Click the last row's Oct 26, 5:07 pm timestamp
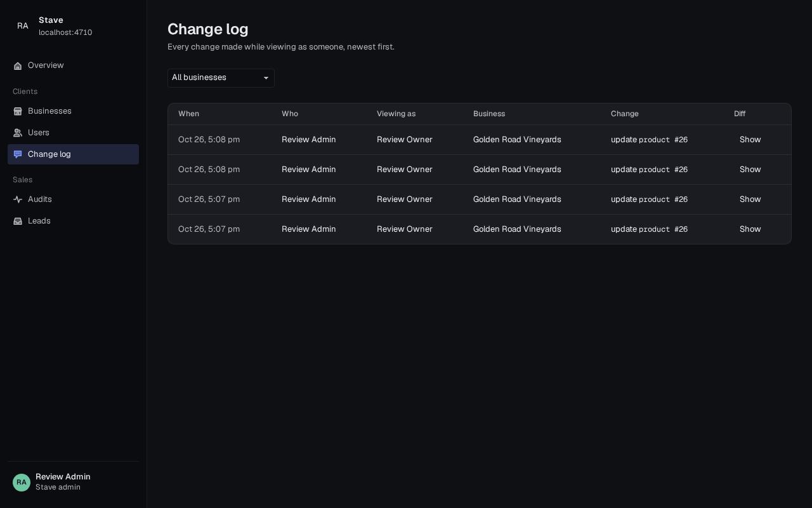The height and width of the screenshot is (508, 812). [209, 229]
